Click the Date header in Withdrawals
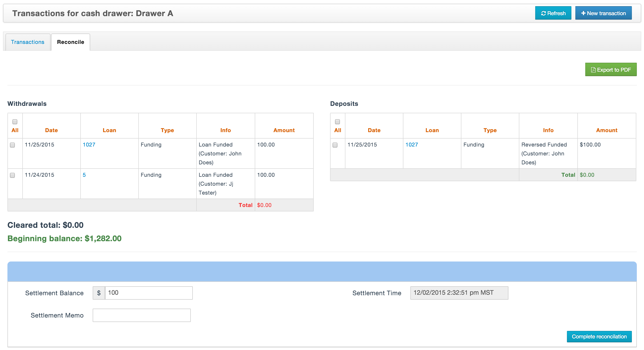644x350 pixels. click(51, 130)
